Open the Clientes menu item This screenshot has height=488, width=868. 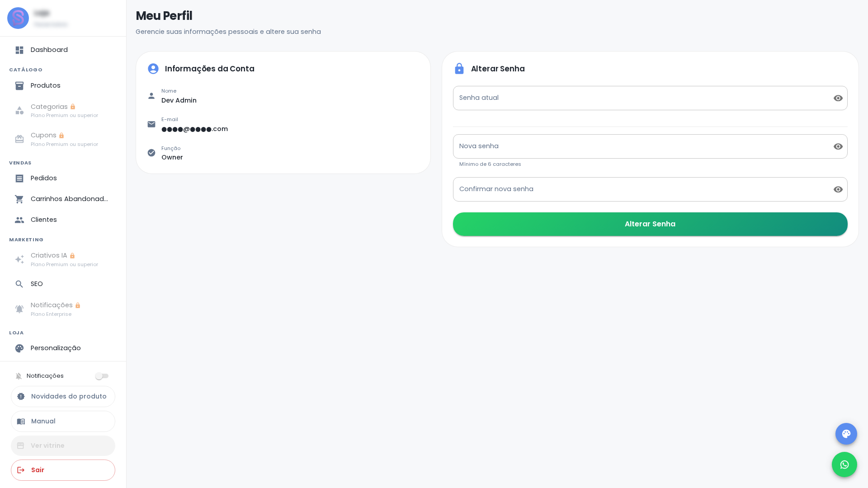[63, 220]
